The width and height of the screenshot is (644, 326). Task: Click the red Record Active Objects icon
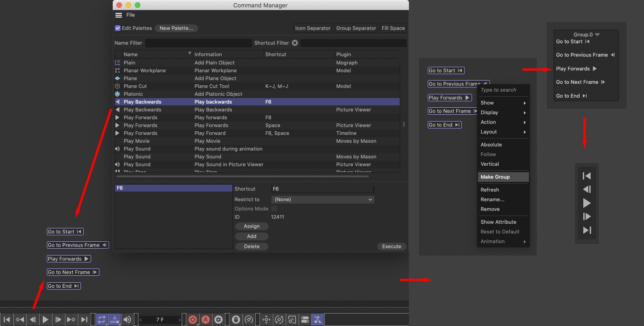193,320
